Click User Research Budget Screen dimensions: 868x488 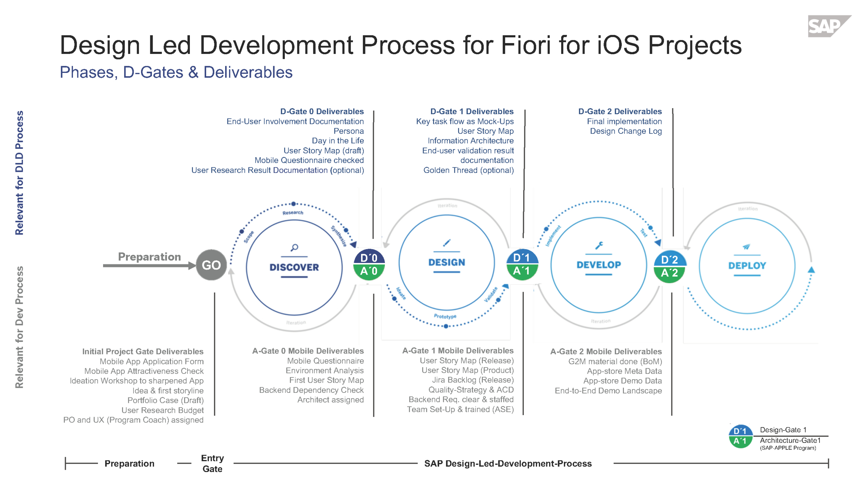[162, 410]
